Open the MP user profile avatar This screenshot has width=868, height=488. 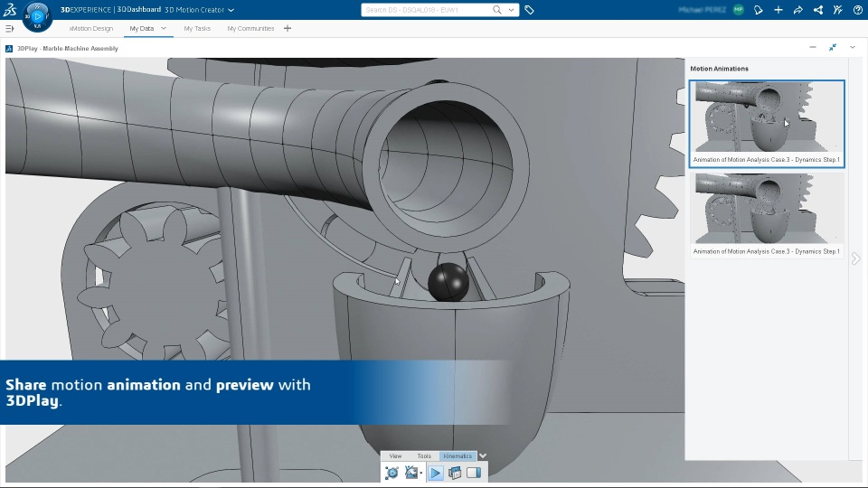739,9
